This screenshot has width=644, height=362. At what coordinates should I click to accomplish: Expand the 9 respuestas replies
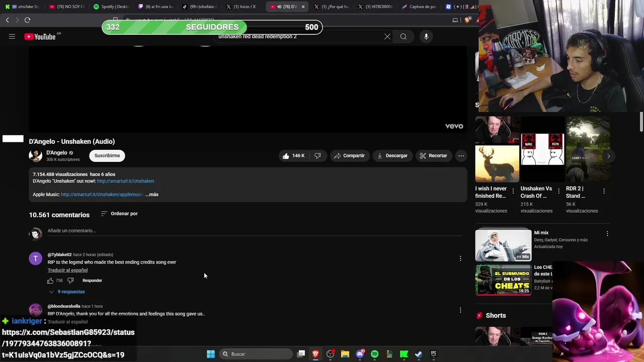point(67,292)
